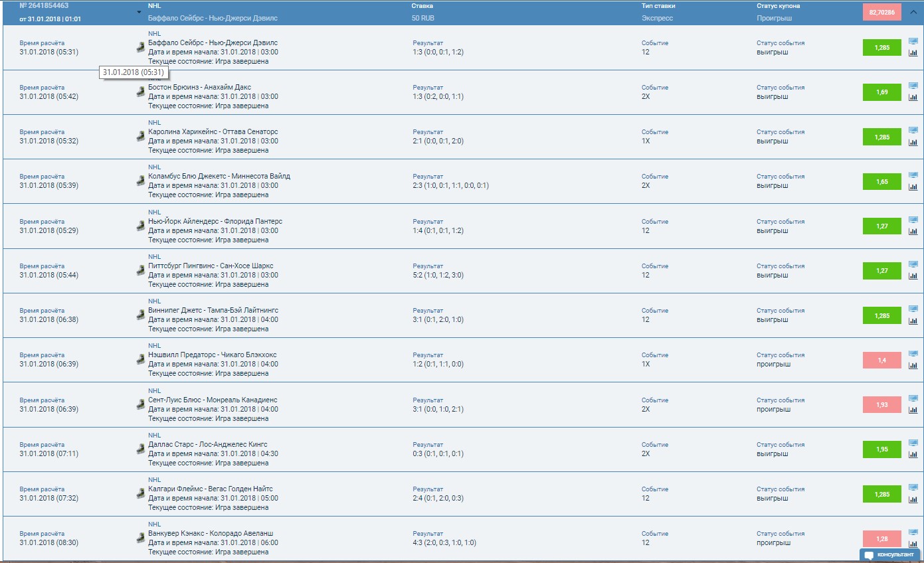Click settlement time 31.01.2018 (05:42)
Screen dimensions: 924x563
click(48, 96)
